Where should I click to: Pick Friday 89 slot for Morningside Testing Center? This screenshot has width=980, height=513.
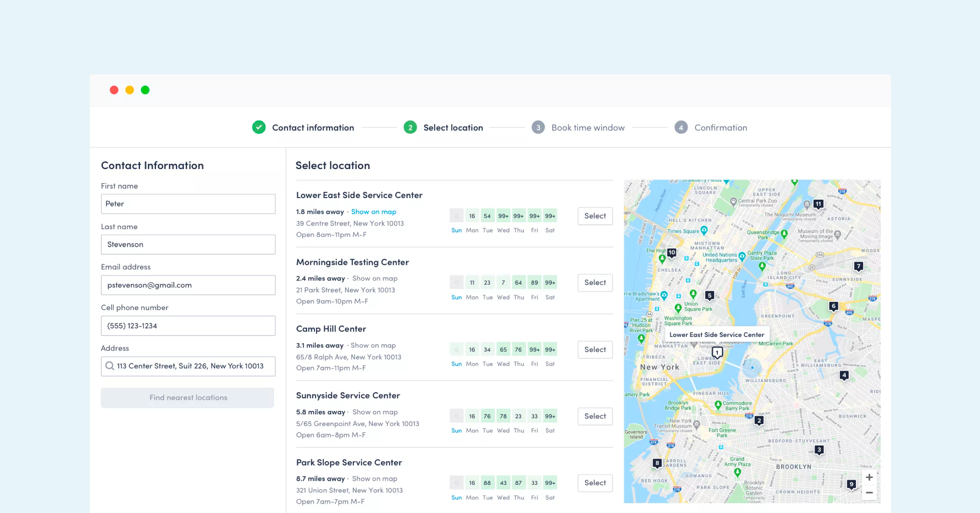535,283
